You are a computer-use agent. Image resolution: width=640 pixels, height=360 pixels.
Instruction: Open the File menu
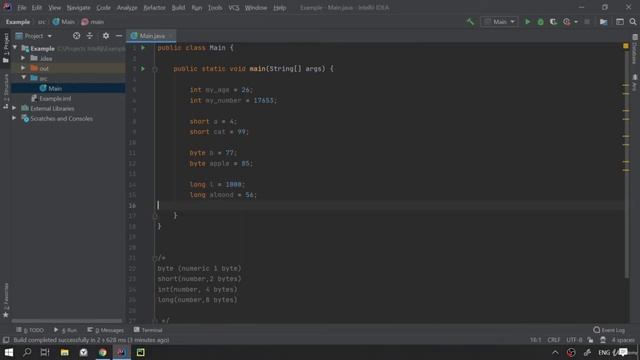(x=22, y=7)
